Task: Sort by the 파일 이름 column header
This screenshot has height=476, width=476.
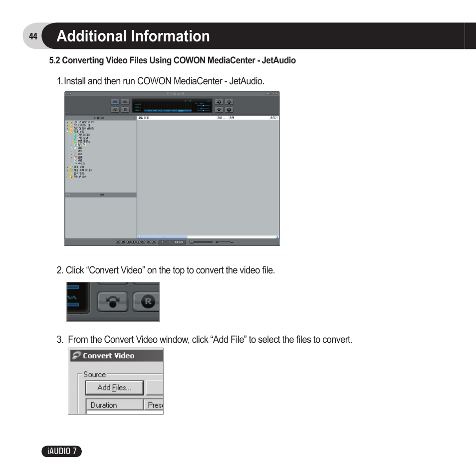Action: click(177, 117)
